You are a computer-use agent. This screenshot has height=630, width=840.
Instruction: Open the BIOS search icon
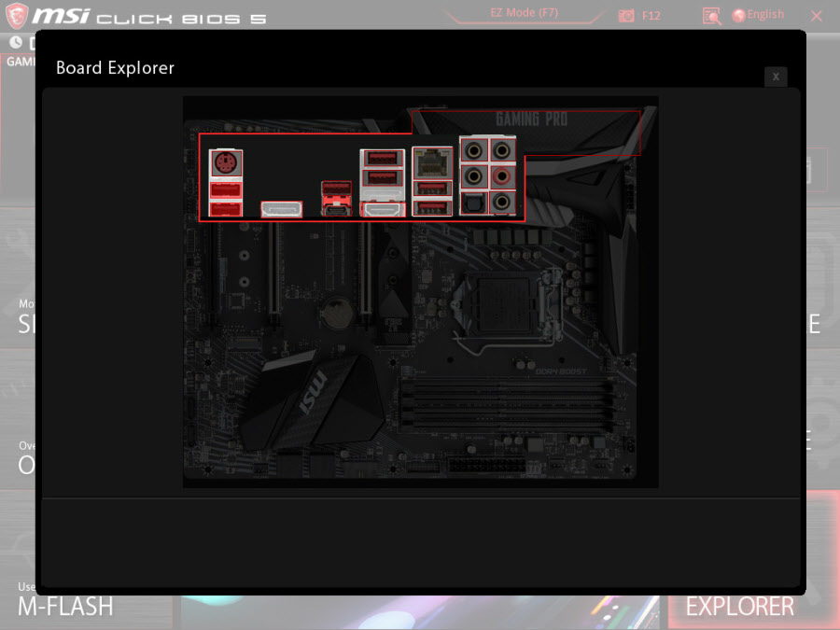tap(711, 16)
